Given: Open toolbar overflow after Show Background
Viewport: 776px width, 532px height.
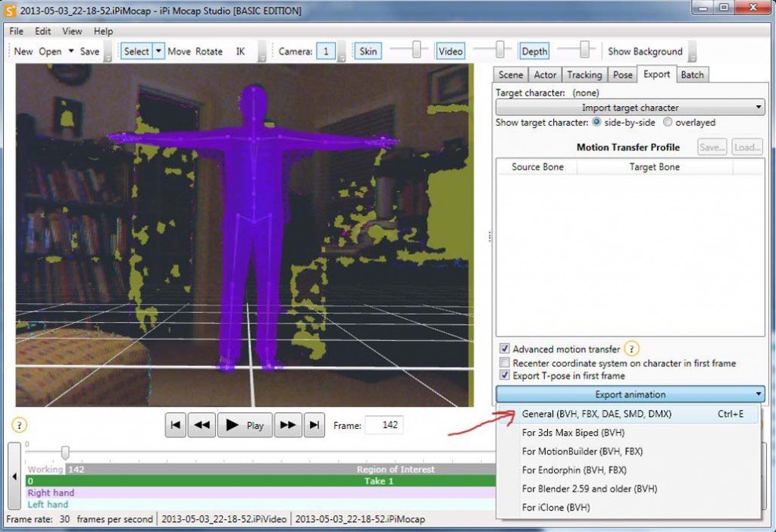Looking at the screenshot, I should point(693,52).
